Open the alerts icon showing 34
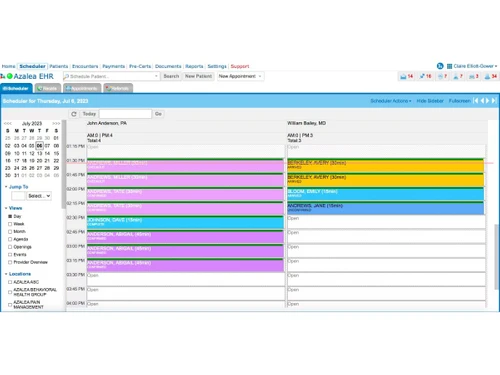Image resolution: width=500 pixels, height=375 pixels. click(x=491, y=76)
